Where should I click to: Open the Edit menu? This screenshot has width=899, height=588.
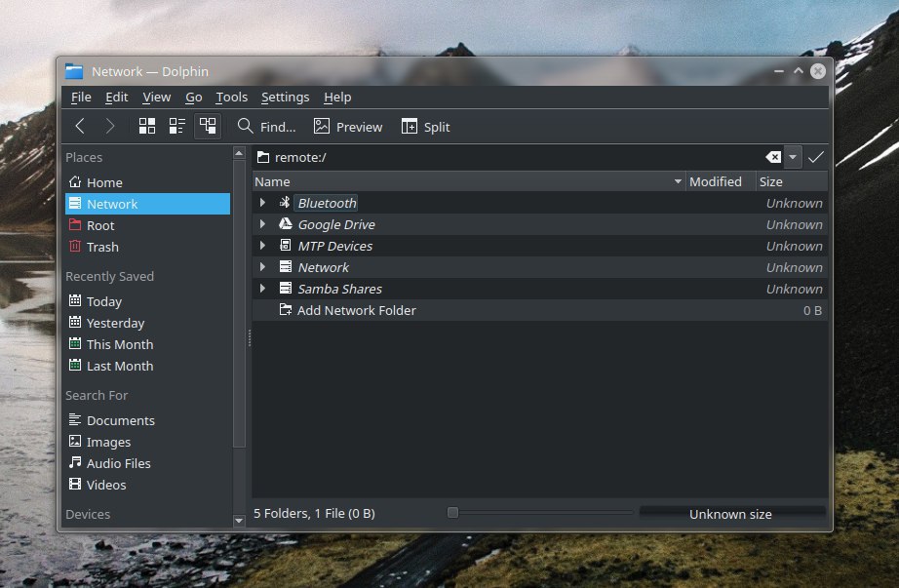click(116, 97)
